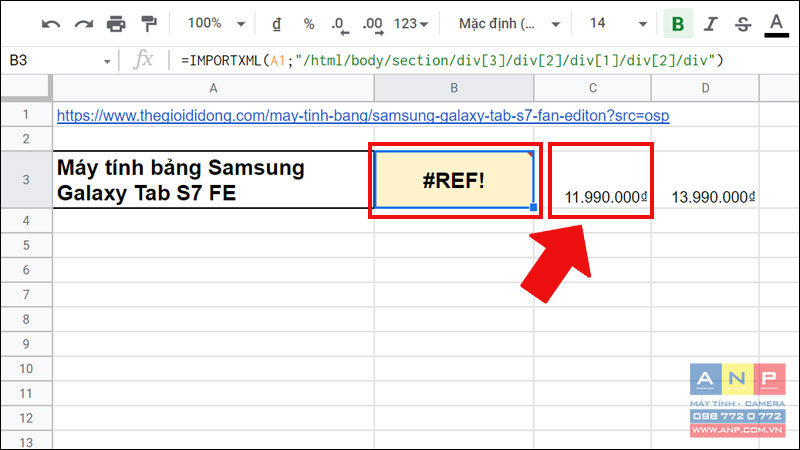Select row 4 header

26,220
